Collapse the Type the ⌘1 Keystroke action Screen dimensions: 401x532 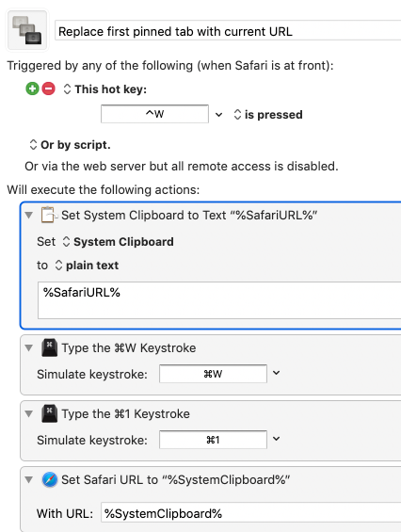[29, 413]
